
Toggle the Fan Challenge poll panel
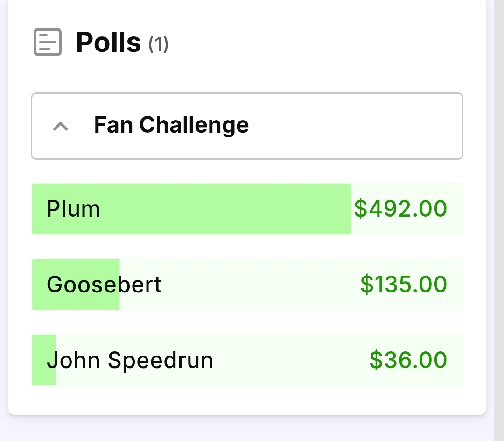(247, 126)
